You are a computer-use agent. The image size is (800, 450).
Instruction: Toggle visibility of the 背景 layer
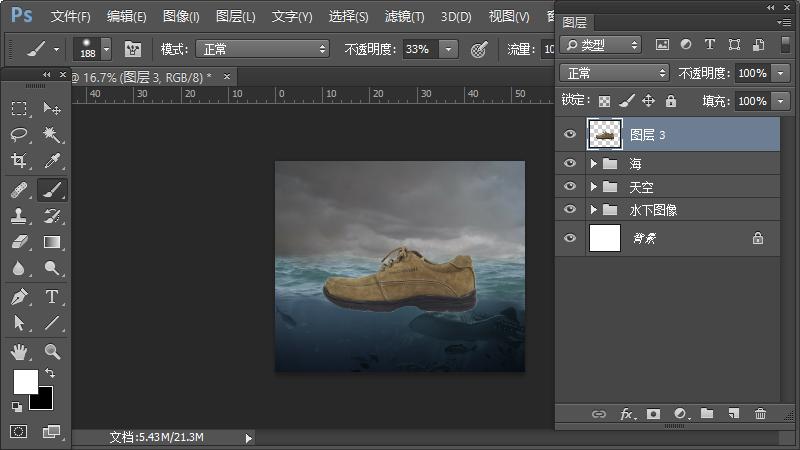click(570, 238)
